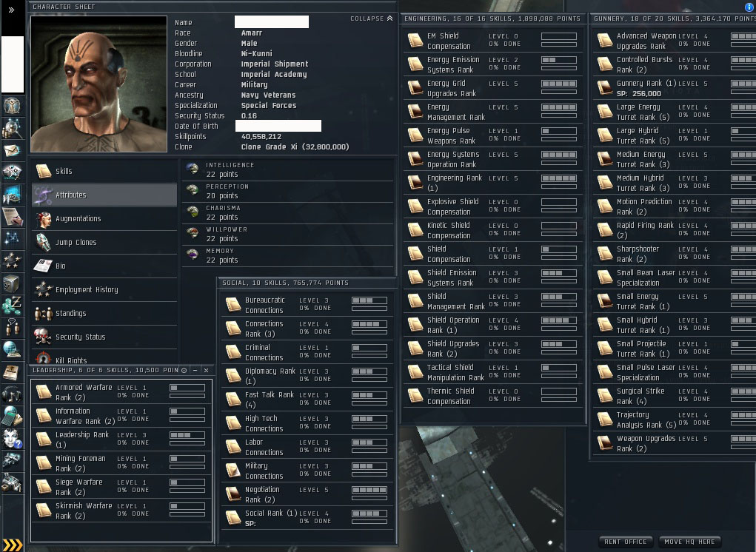Viewport: 756px width, 552px height.
Task: Open the Augmentations section
Action: [x=104, y=218]
